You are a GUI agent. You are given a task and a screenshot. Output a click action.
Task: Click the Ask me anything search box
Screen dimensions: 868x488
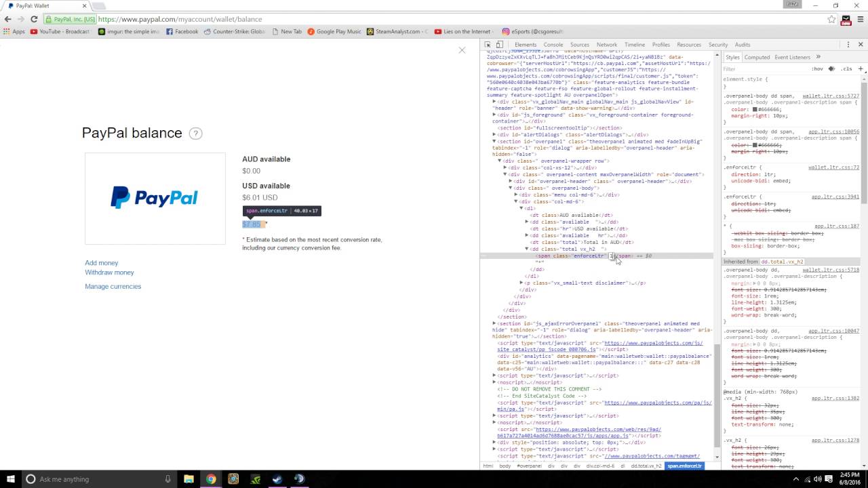100,479
